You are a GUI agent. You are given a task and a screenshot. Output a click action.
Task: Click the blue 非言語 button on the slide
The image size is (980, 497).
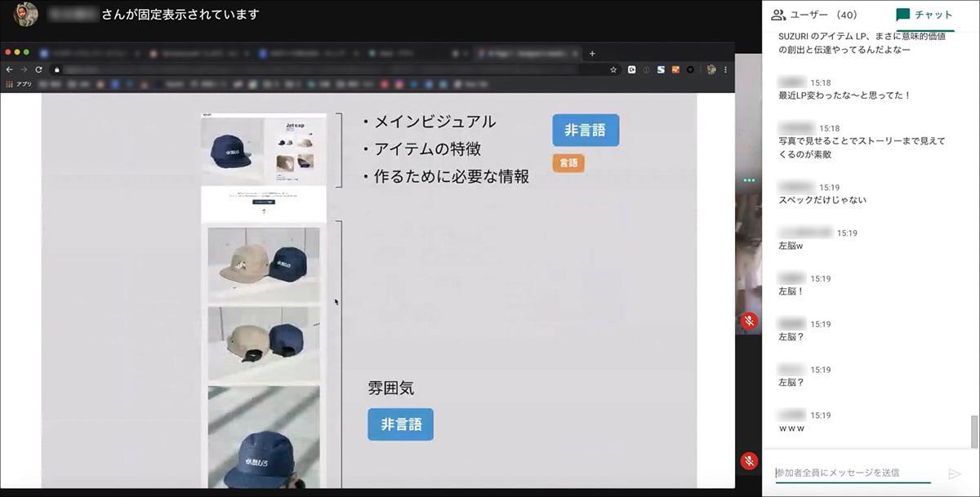(586, 130)
